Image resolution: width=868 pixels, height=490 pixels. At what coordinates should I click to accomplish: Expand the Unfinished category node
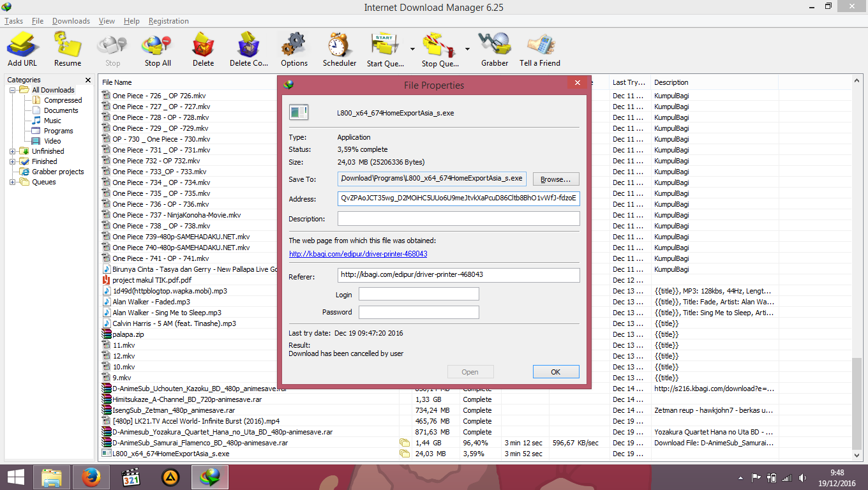pyautogui.click(x=13, y=151)
